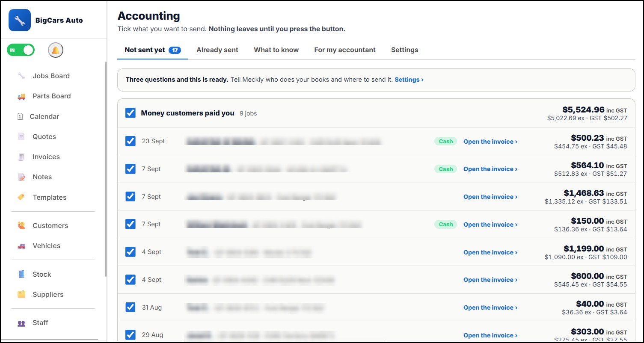This screenshot has width=644, height=343.
Task: Navigate to Quotes in the sidebar
Action: pyautogui.click(x=44, y=137)
